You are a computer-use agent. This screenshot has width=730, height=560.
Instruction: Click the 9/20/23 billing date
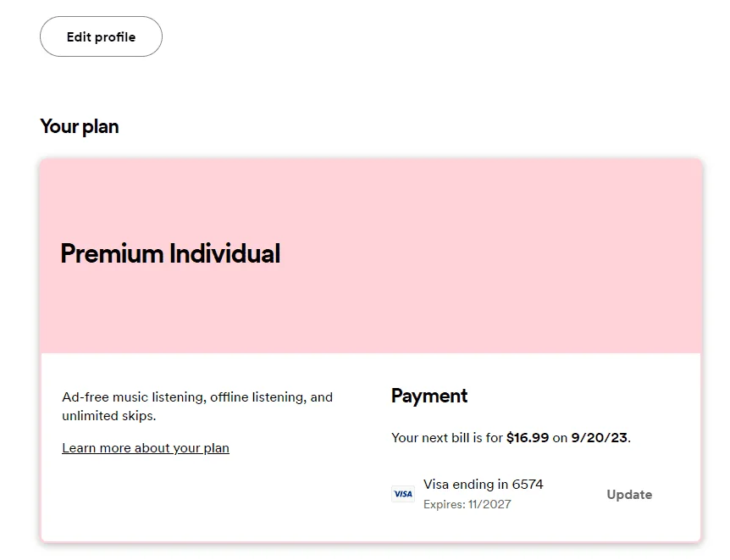tap(600, 437)
